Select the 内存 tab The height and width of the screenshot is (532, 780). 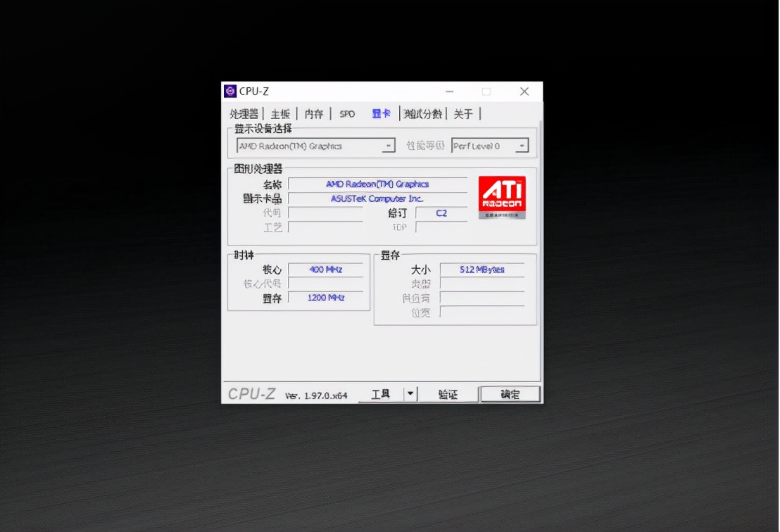(x=313, y=113)
